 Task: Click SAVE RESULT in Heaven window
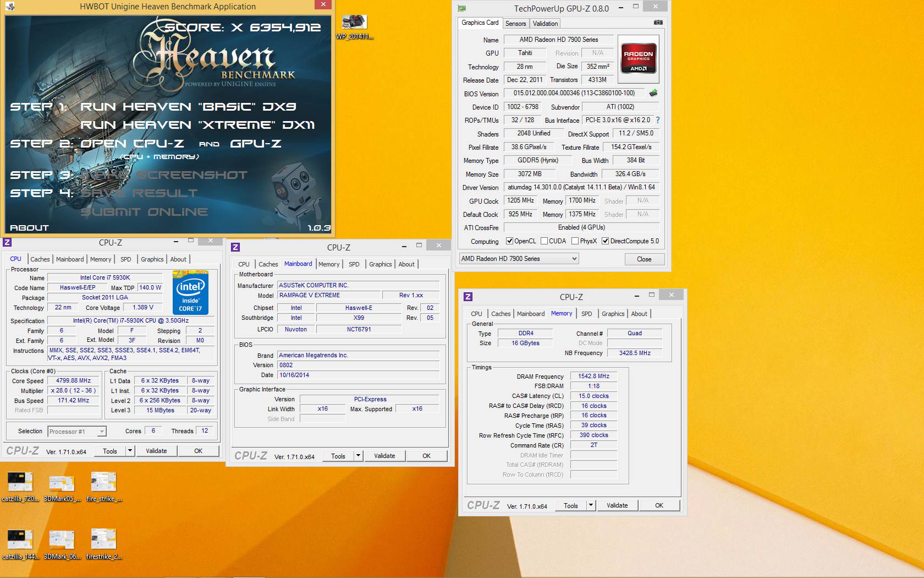point(139,193)
